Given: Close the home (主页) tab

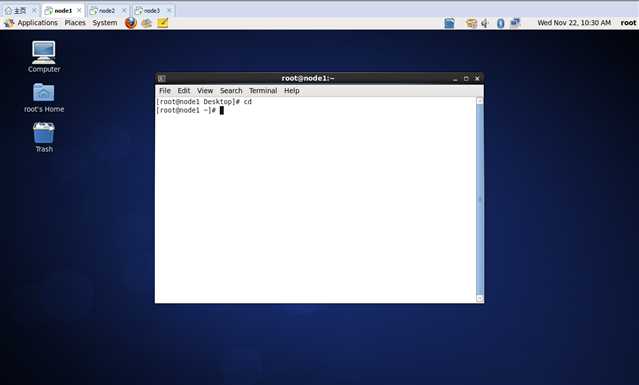Looking at the screenshot, I should pos(34,10).
